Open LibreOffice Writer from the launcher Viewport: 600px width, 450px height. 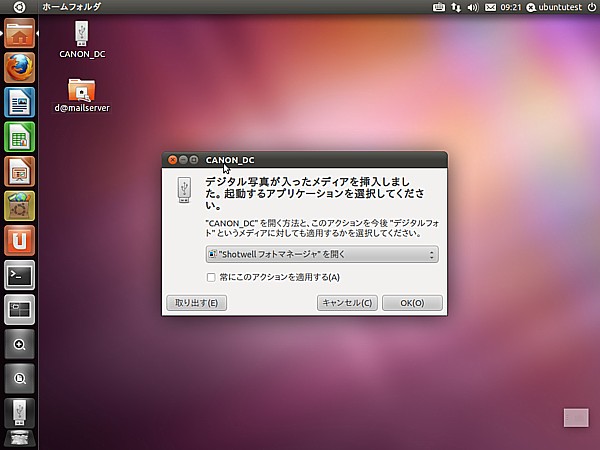pos(20,102)
